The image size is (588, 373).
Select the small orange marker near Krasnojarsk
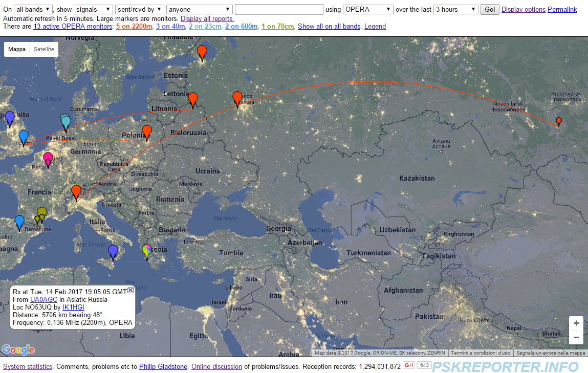coord(559,122)
